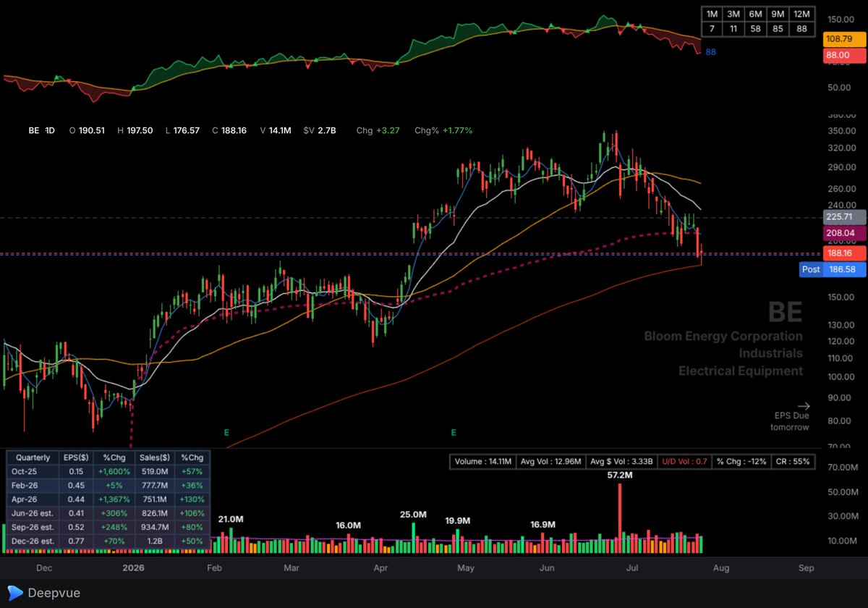This screenshot has height=608, width=868.
Task: Click the E earnings marker near February
Action: 226,432
